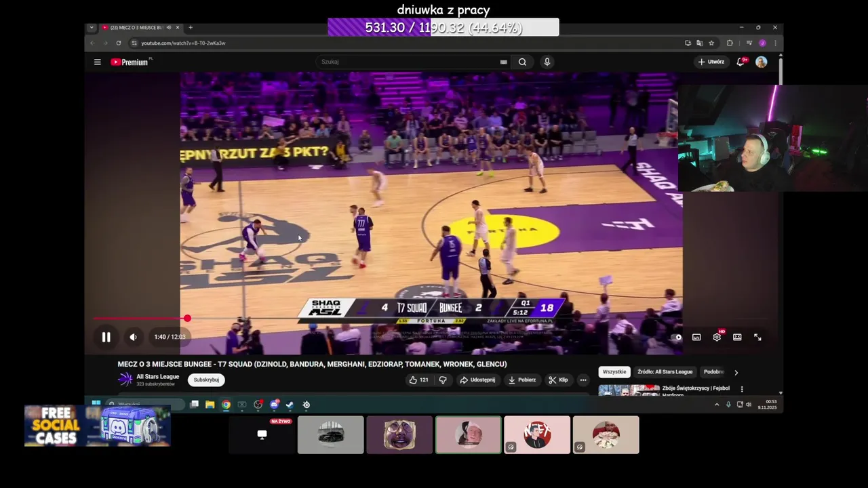Click the video title text
This screenshot has height=488, width=868.
click(x=312, y=364)
